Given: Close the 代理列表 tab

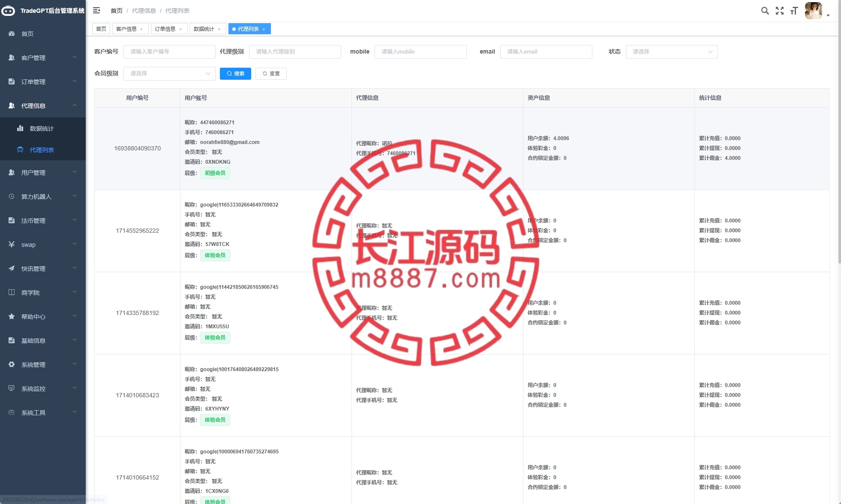Looking at the screenshot, I should pyautogui.click(x=264, y=29).
